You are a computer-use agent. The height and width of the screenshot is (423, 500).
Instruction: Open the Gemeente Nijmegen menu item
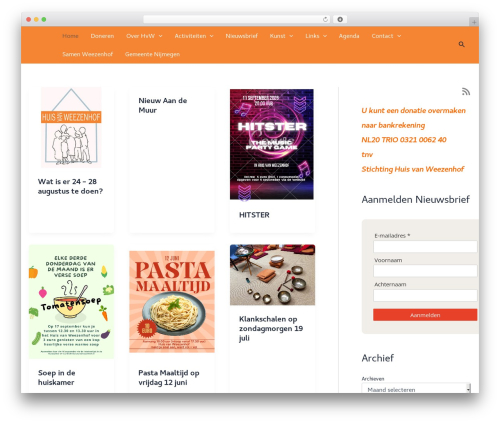[x=152, y=54]
